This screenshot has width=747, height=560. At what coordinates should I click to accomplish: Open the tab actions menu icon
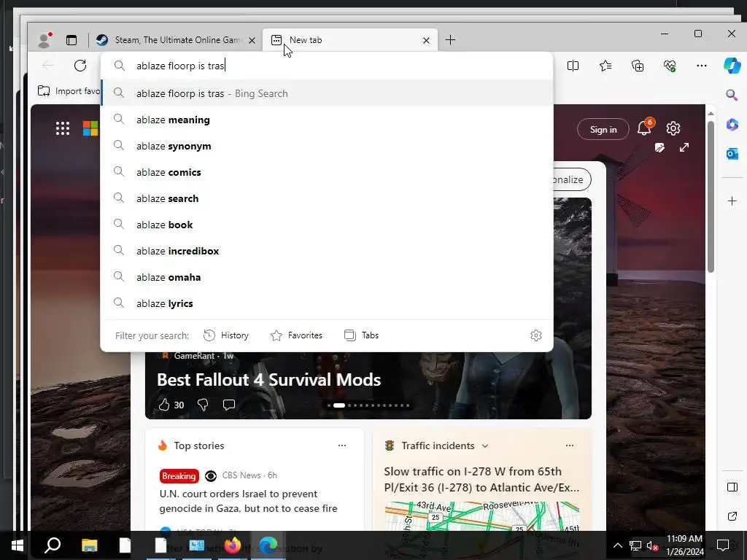[71, 41]
